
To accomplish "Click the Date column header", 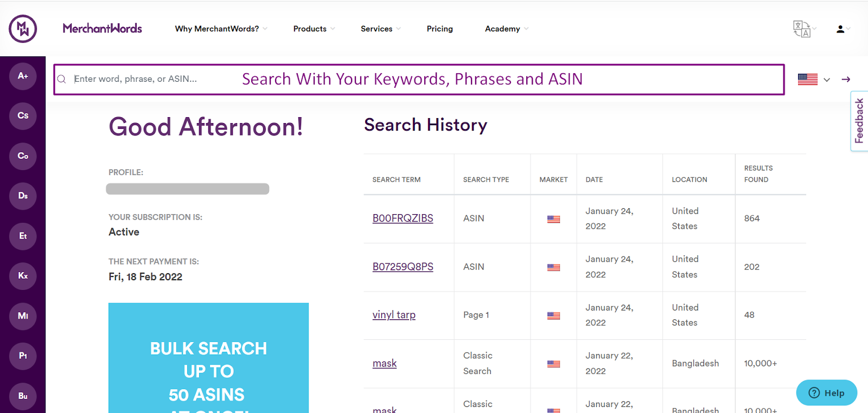I will point(594,179).
